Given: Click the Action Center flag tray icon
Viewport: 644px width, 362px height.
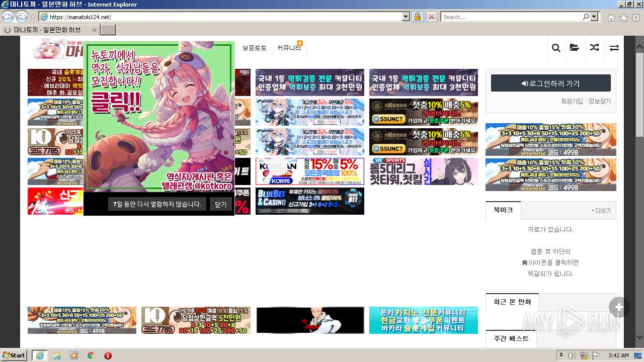Looking at the screenshot, I should 596,355.
